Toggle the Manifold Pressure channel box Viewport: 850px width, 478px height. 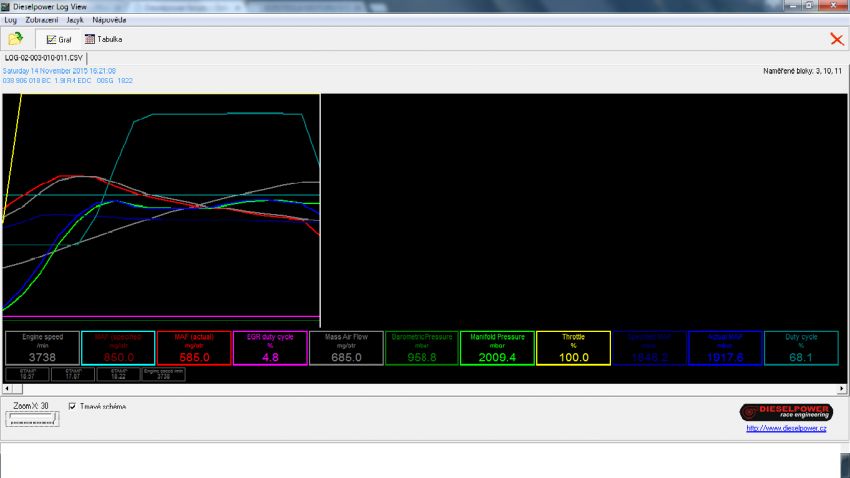pos(497,347)
